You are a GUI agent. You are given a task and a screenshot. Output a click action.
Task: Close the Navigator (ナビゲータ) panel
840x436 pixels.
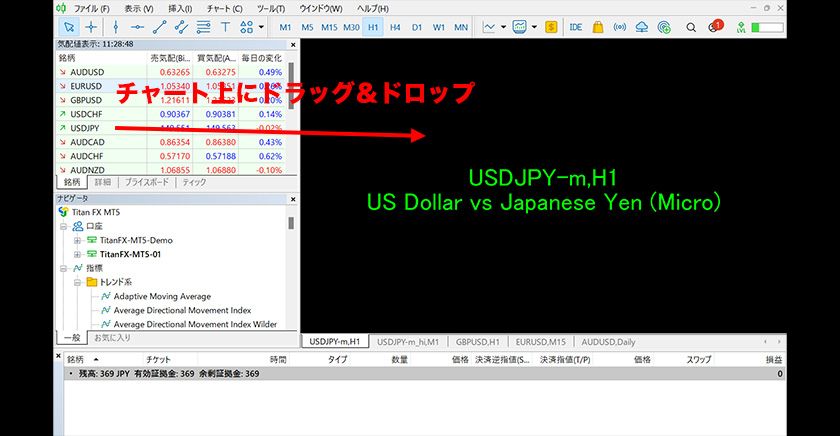click(x=293, y=199)
